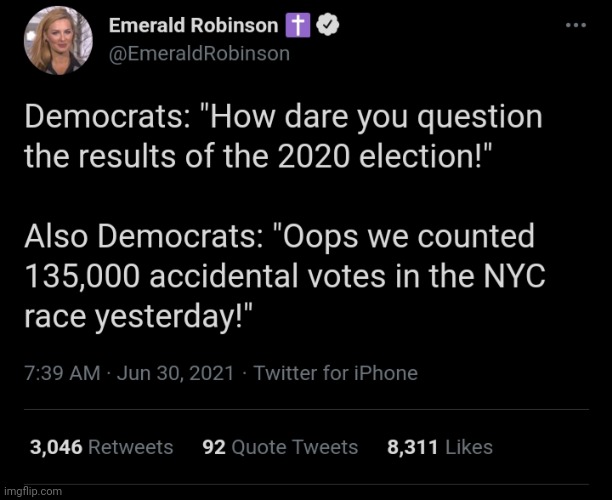Open the Twitter for iPhone source link
Viewport: 612px width, 500px height.
pos(335,373)
